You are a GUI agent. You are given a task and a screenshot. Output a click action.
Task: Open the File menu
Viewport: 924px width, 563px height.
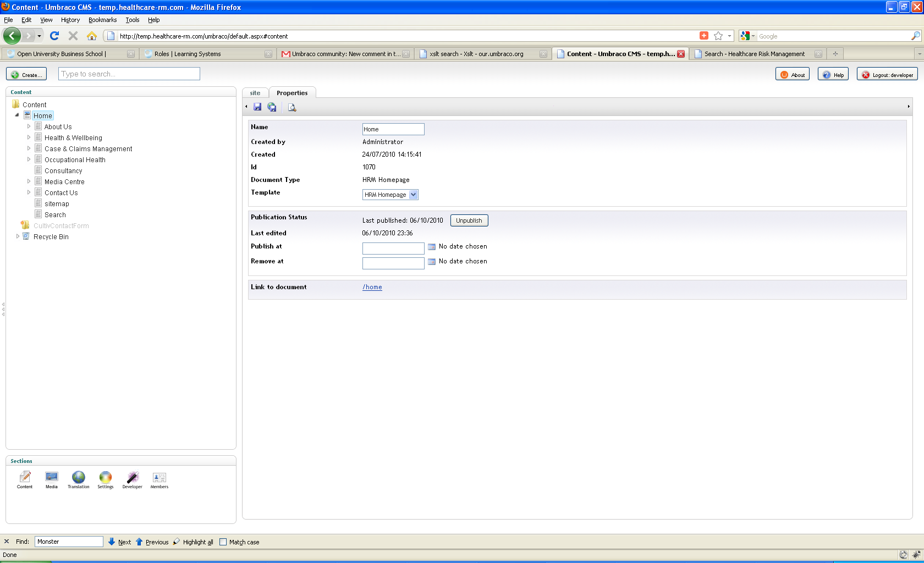(x=8, y=20)
